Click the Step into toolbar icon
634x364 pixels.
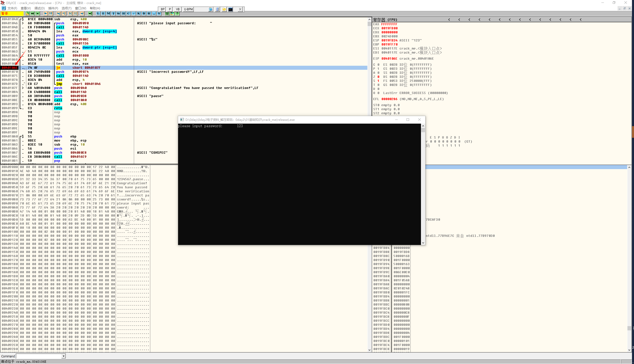59,13
